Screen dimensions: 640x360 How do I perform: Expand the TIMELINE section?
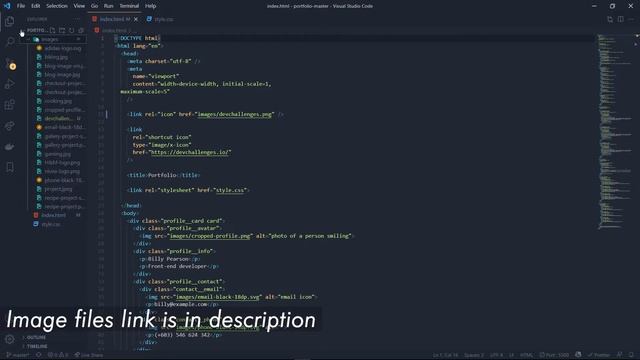click(37, 347)
